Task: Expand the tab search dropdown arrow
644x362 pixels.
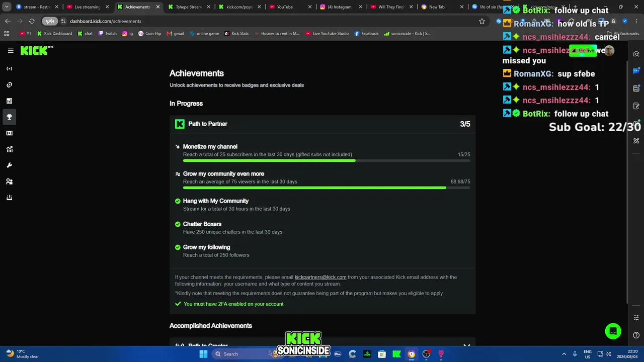Action: 7,7
